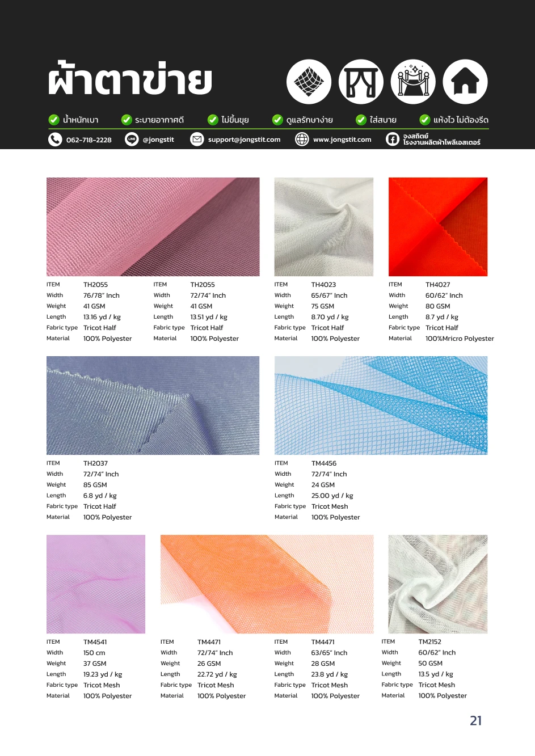Click the phone icon beside 062-718-2228

55,140
